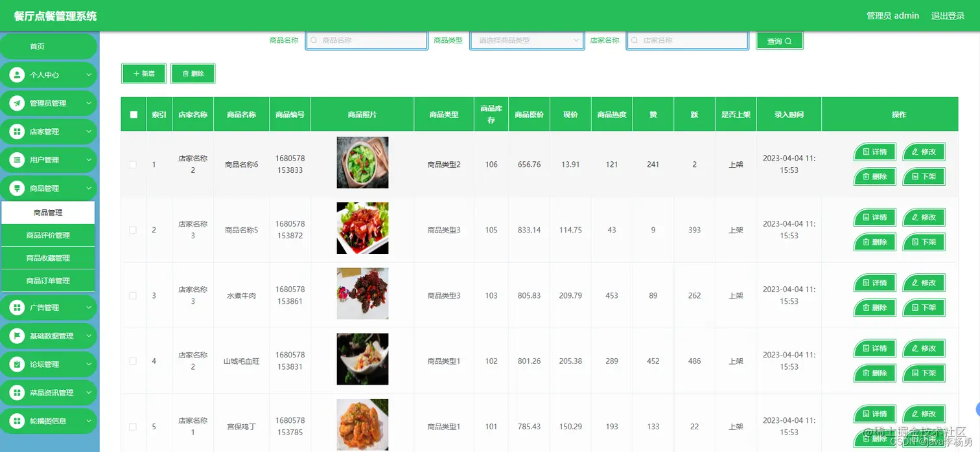Viewport: 980px width, 452px height.
Task: Expand the 菜品资讯管理 menu chevron
Action: 89,392
